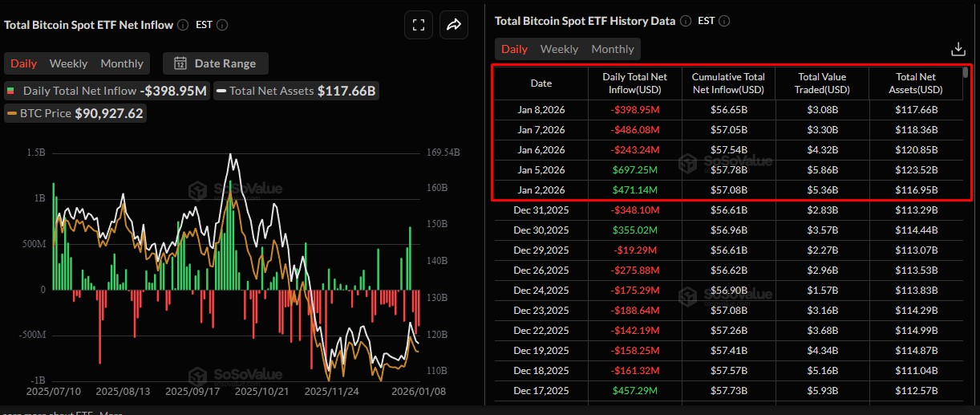Click info icon beside History Data title
This screenshot has height=415, width=980.
tap(686, 21)
